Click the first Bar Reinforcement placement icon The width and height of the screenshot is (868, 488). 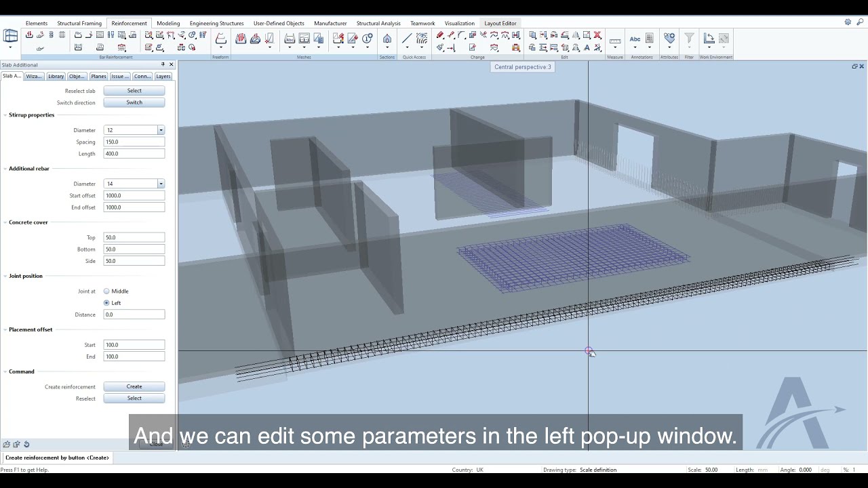click(29, 35)
